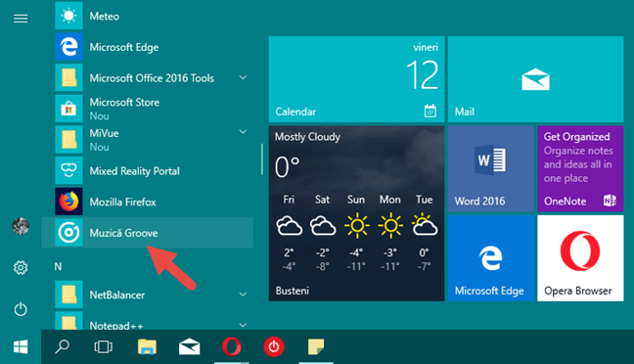Toggle the hamburger menu at top left
The image size is (634, 364).
tap(21, 19)
